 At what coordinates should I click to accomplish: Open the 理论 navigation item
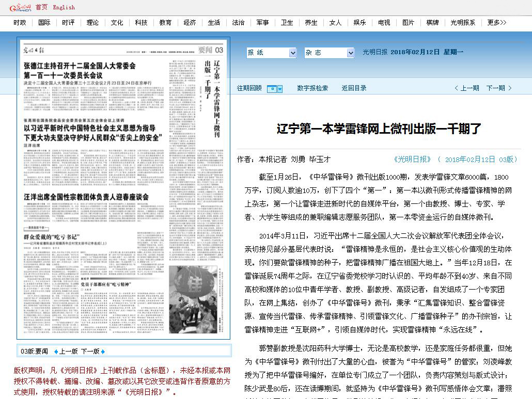coord(92,22)
